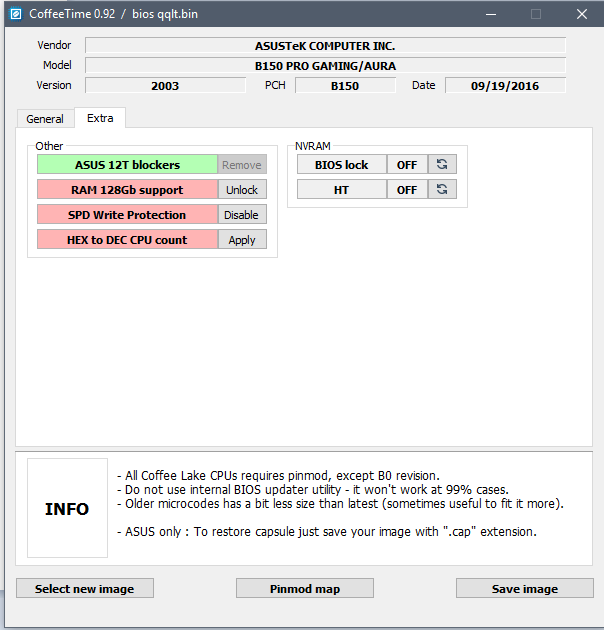Click 'Older microcodes has a bit less size' line
604x630 pixels.
coord(340,504)
